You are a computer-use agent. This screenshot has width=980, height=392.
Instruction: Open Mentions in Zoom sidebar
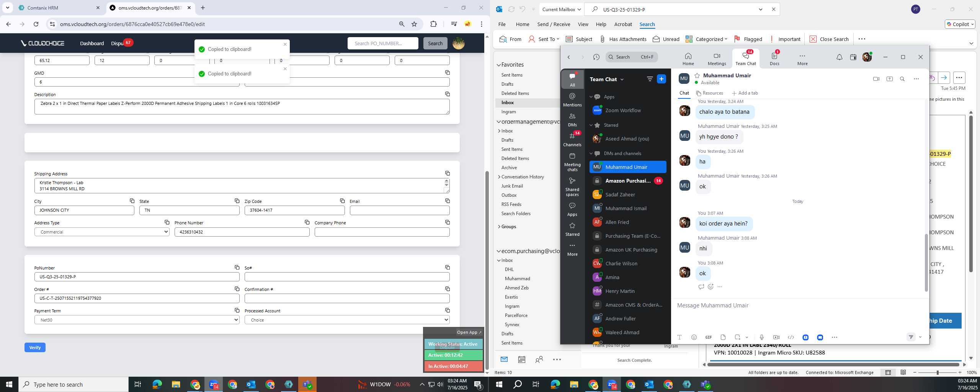[x=572, y=100]
